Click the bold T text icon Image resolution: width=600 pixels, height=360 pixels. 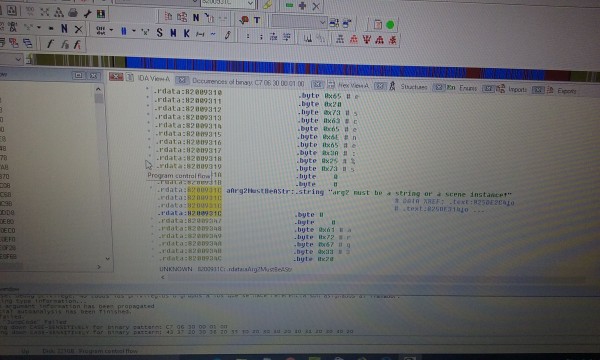coord(257,20)
